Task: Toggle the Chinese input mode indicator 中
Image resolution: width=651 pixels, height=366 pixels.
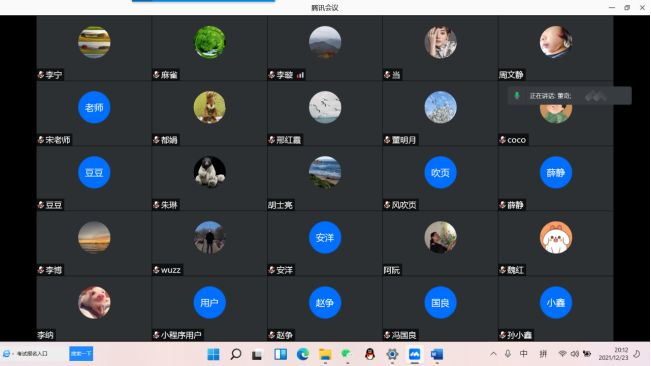Action: tap(524, 354)
